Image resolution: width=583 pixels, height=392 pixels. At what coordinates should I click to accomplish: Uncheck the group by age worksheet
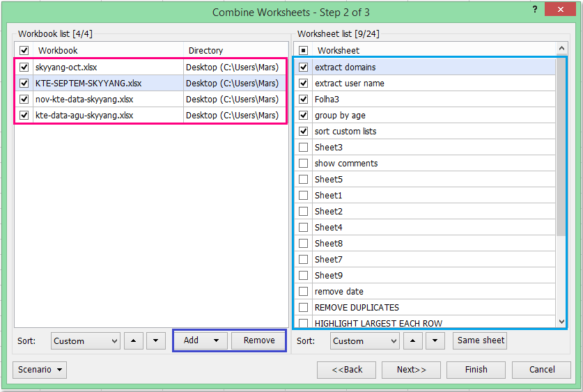[x=304, y=116]
